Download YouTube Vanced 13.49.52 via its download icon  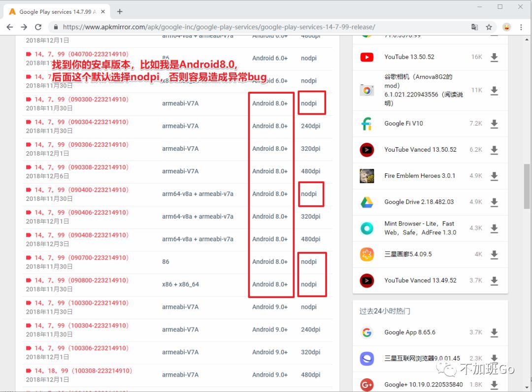click(x=495, y=281)
